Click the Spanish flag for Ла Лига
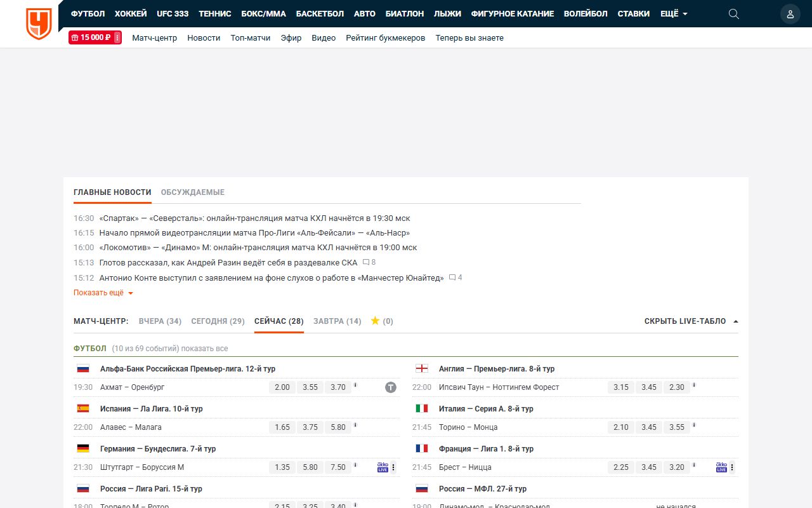Viewport: 812px width, 508px height. click(83, 408)
